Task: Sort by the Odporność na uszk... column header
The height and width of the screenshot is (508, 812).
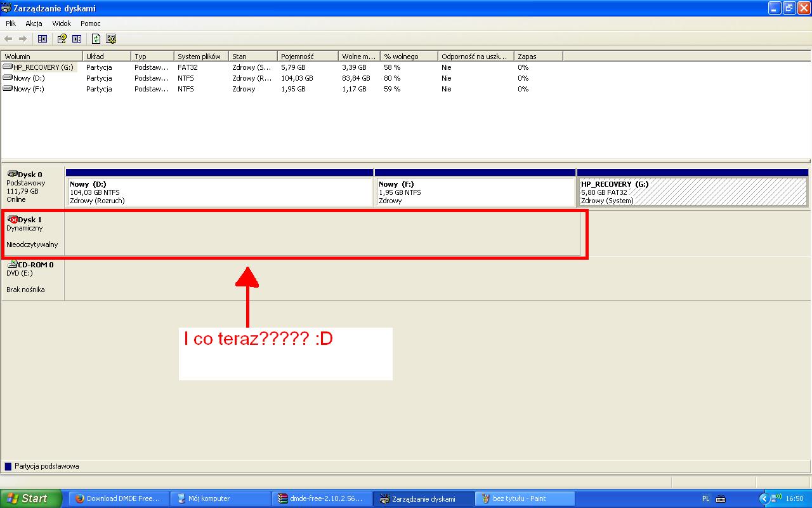Action: (476, 57)
